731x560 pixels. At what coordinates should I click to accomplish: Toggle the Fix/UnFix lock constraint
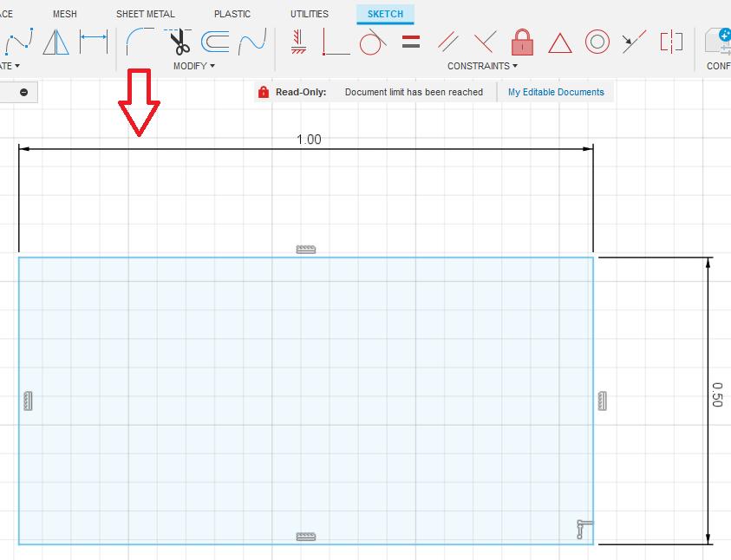point(522,42)
